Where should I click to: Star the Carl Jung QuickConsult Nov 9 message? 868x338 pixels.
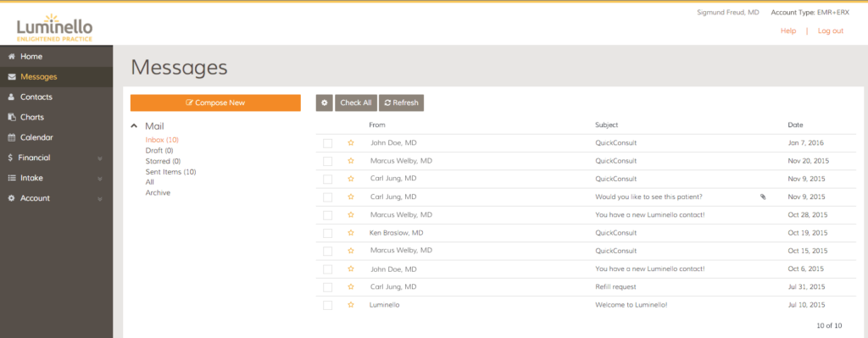(350, 179)
